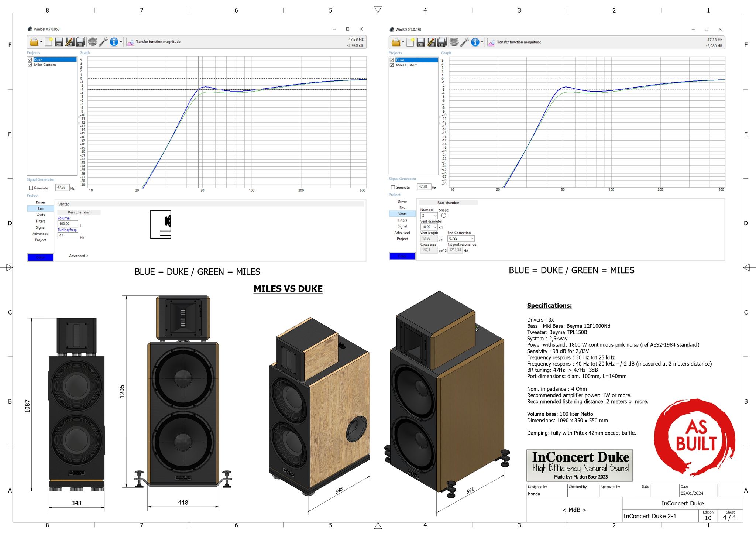Uncheck Duke project in left window
756x535 pixels.
[30, 59]
